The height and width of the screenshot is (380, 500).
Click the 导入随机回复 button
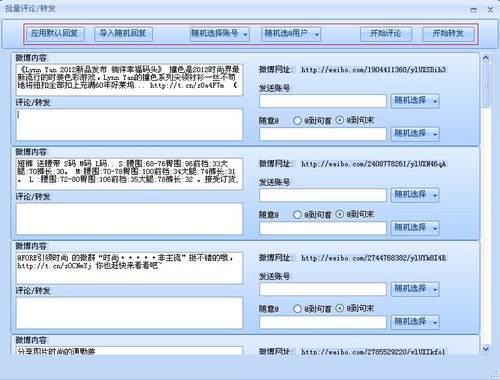(123, 34)
